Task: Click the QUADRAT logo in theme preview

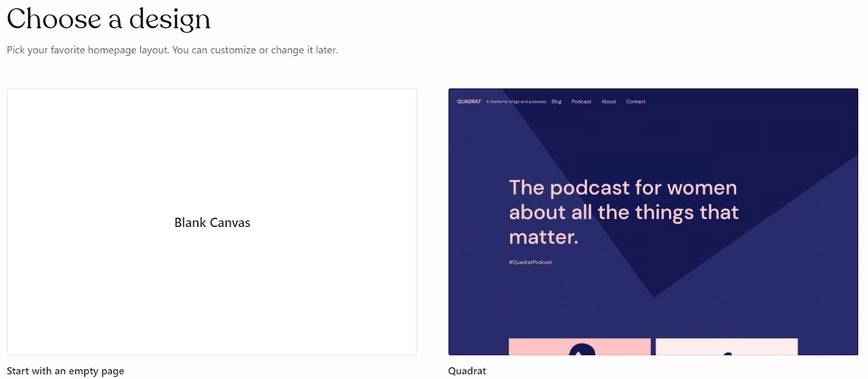Action: (x=469, y=102)
